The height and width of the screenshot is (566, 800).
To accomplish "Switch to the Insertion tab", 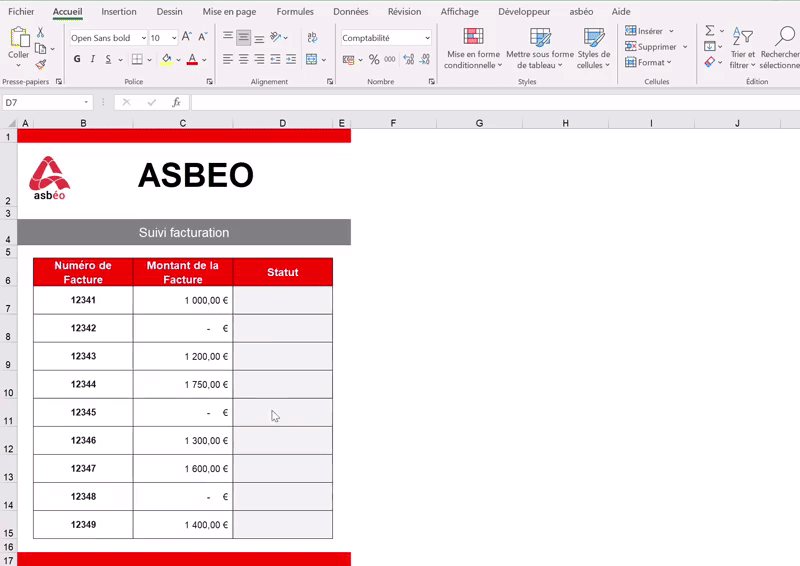I will coord(119,11).
